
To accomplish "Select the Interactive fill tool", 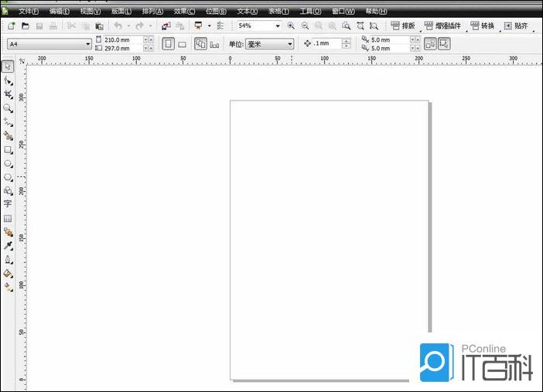I will (x=8, y=287).
